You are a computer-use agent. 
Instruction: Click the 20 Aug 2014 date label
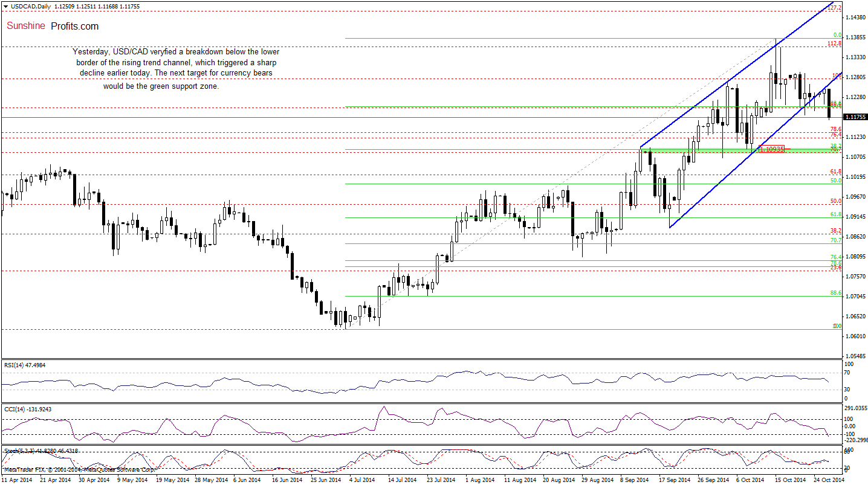point(558,480)
